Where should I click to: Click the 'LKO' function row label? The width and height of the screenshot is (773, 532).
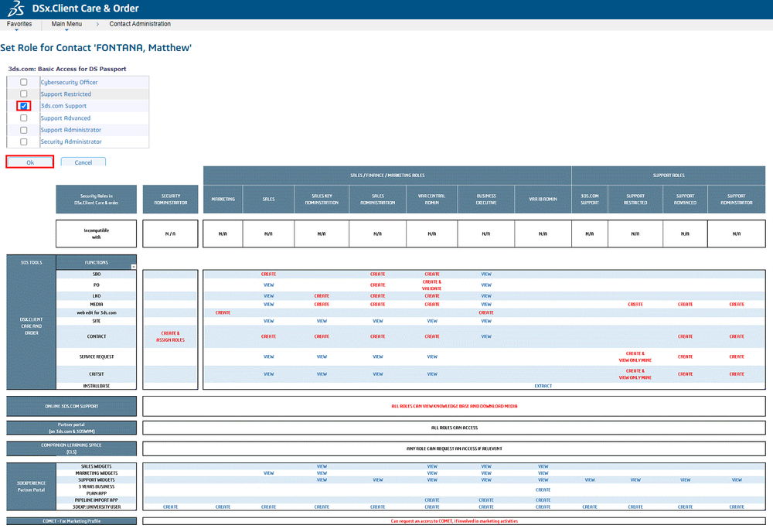pyautogui.click(x=96, y=296)
